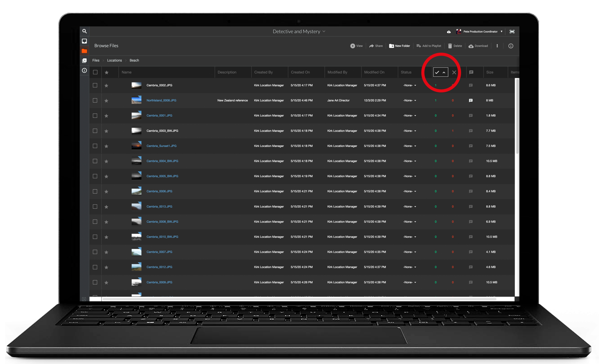Check the box for Cambria_0001.JPG
Screen dimensions: 599x364
(x=95, y=116)
